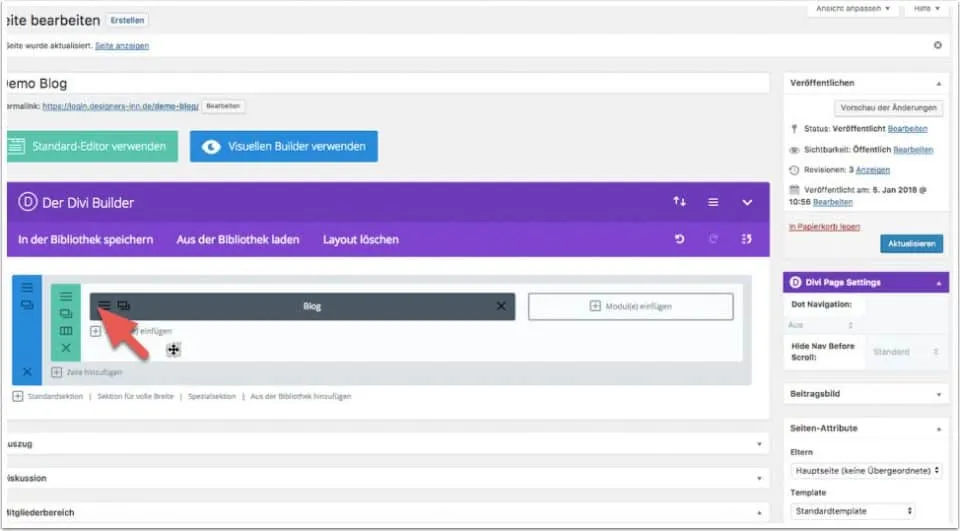Image resolution: width=960 pixels, height=531 pixels.
Task: Click 'Layout löschen' in Divi bar
Action: click(361, 240)
